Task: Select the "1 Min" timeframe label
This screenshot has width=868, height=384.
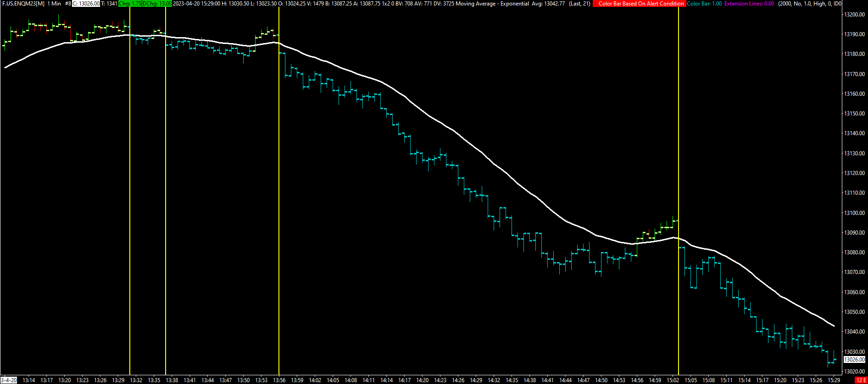Action: tap(54, 4)
